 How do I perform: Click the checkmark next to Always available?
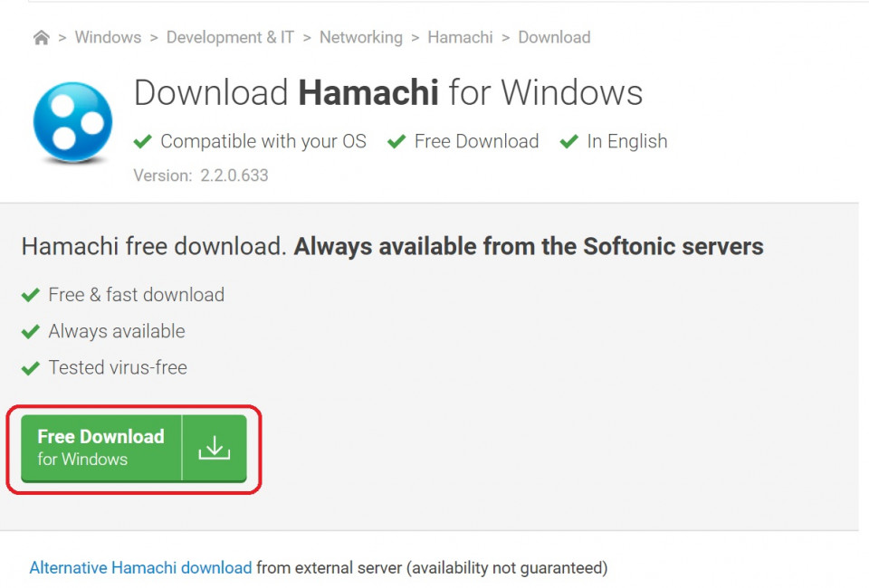click(x=31, y=332)
